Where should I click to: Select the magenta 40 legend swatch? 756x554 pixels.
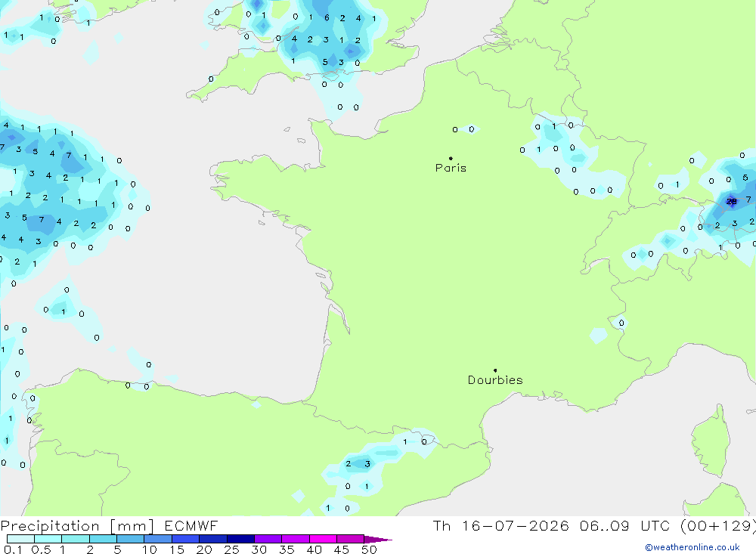[x=323, y=539]
